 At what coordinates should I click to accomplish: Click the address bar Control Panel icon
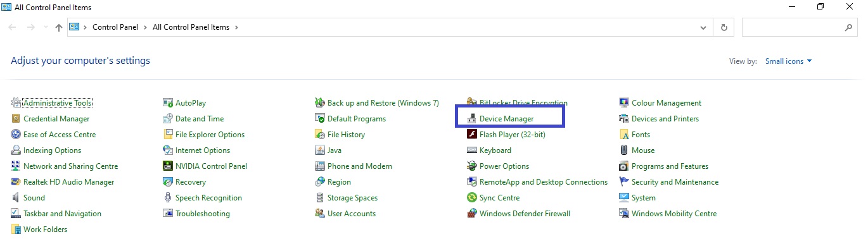74,27
